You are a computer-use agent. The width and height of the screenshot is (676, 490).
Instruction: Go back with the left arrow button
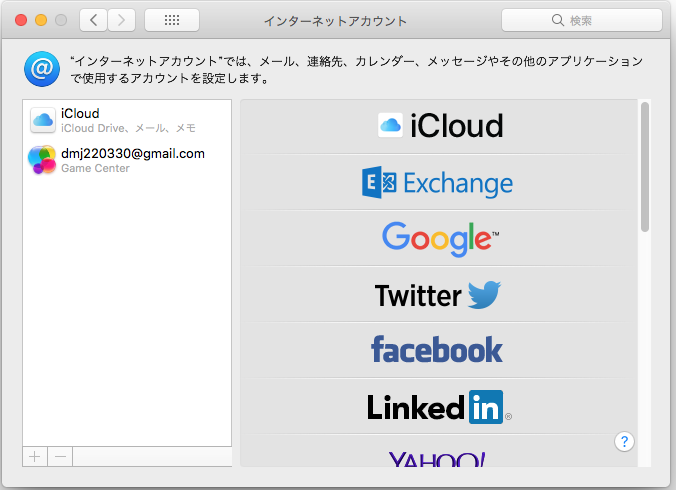click(x=93, y=20)
